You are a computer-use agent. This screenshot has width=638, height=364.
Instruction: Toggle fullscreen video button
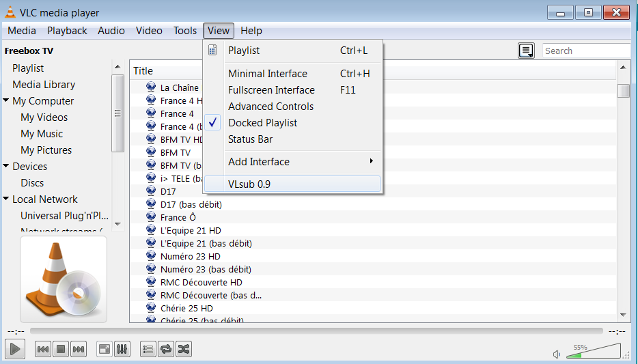[x=105, y=349]
